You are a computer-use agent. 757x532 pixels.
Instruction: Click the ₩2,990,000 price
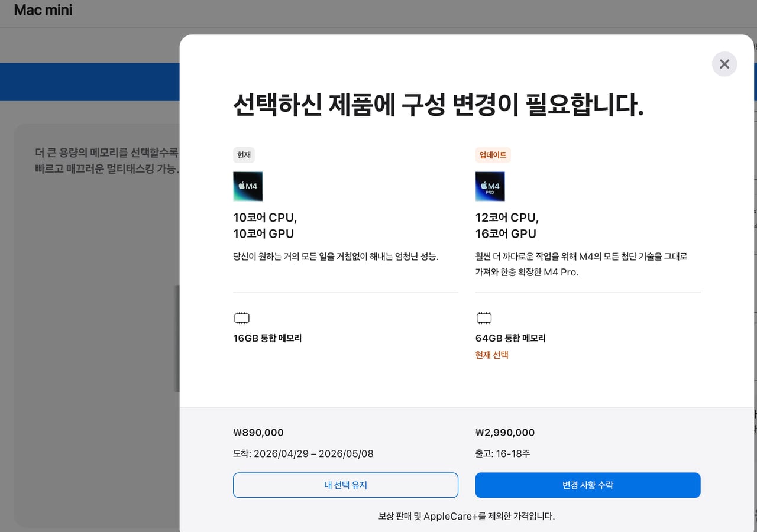pyautogui.click(x=505, y=433)
